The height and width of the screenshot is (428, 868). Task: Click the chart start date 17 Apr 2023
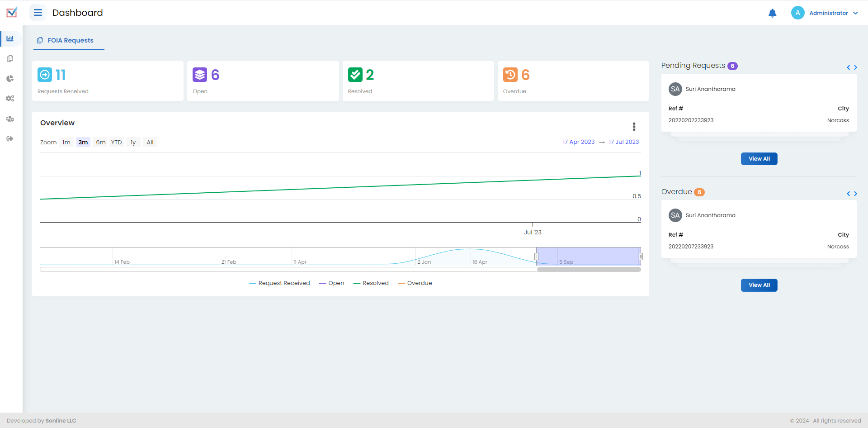click(578, 142)
